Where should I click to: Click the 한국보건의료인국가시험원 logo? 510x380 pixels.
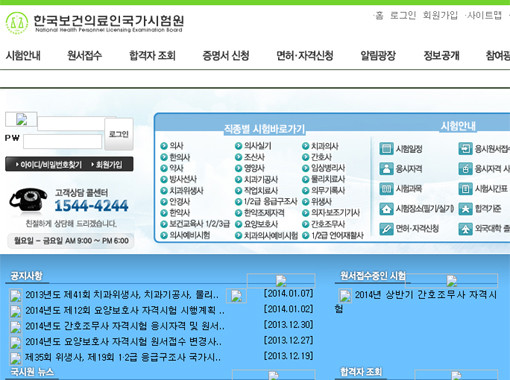pos(95,23)
